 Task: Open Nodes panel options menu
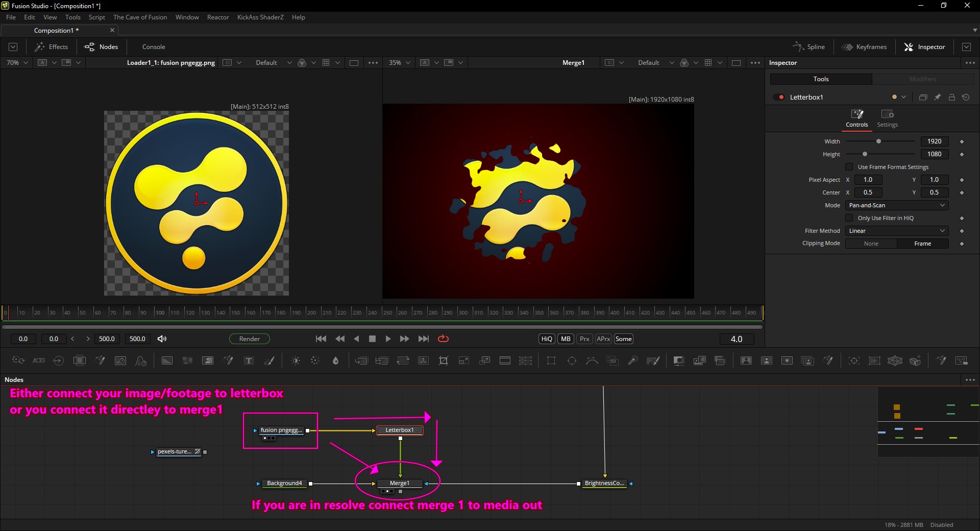pos(970,380)
